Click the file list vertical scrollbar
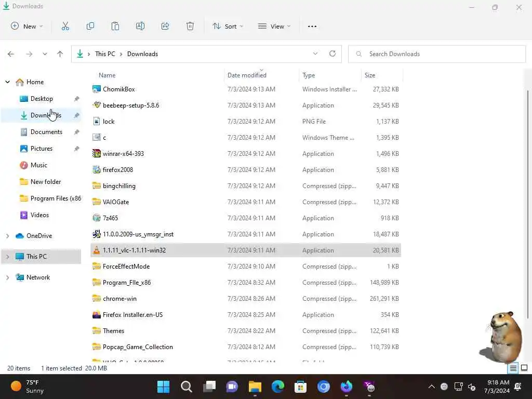This screenshot has height=399, width=532. tap(528, 204)
